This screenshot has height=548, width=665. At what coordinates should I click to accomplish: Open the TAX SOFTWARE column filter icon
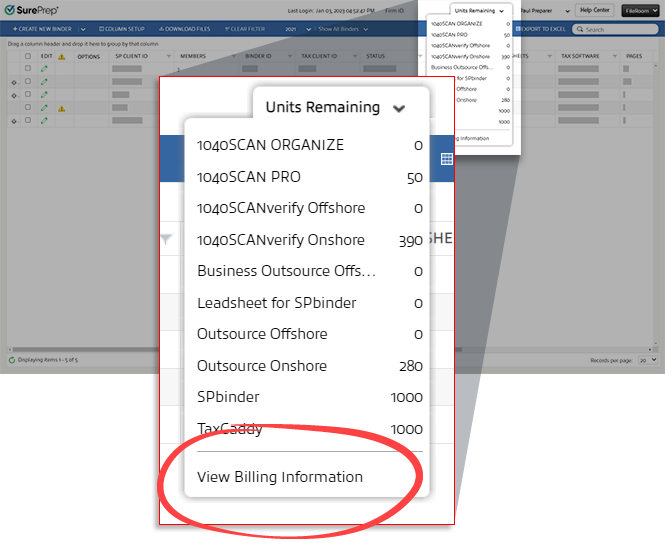615,56
